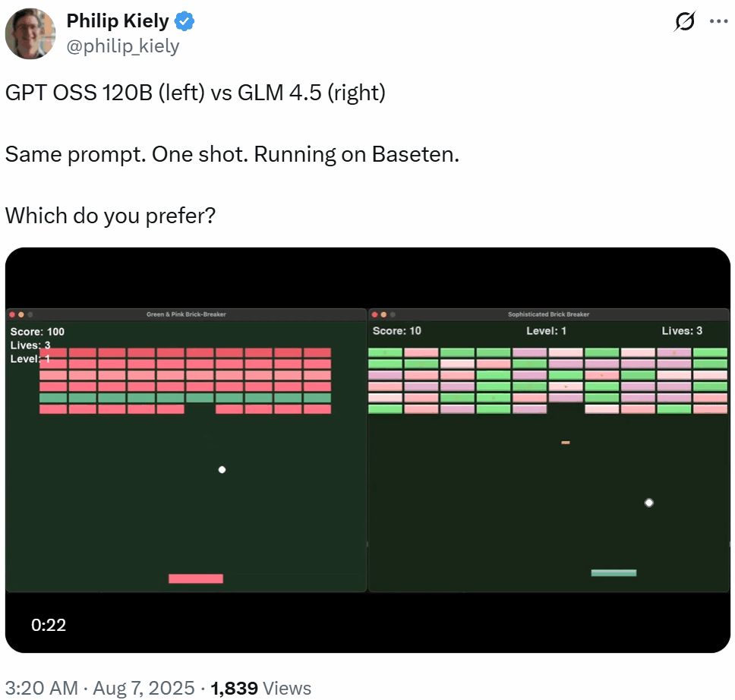Click the white ball in the left game

tap(222, 470)
